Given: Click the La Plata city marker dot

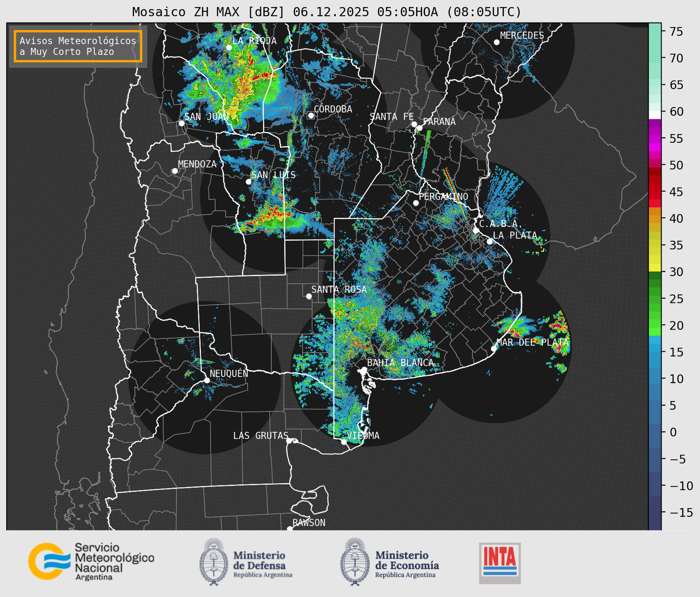Looking at the screenshot, I should click(490, 242).
